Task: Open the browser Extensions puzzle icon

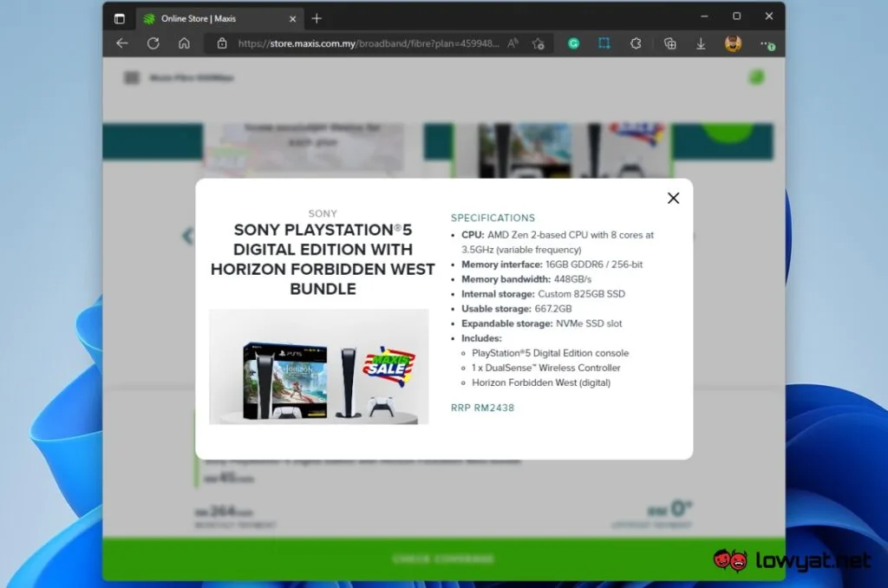Action: 636,43
